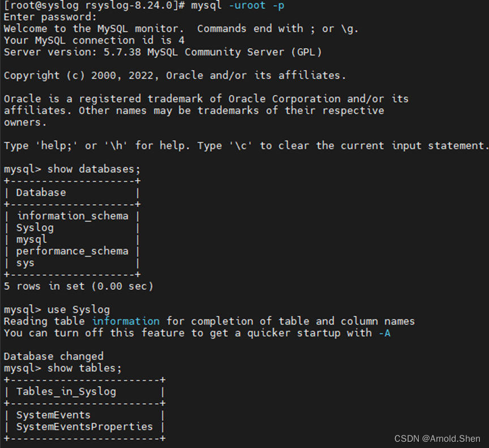This screenshot has height=448, width=489.
Task: Click the '5 rows in set' result line
Action: click(x=78, y=286)
